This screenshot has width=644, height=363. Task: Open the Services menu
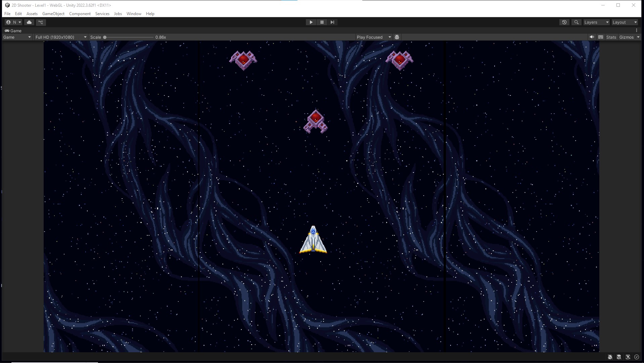coord(102,14)
